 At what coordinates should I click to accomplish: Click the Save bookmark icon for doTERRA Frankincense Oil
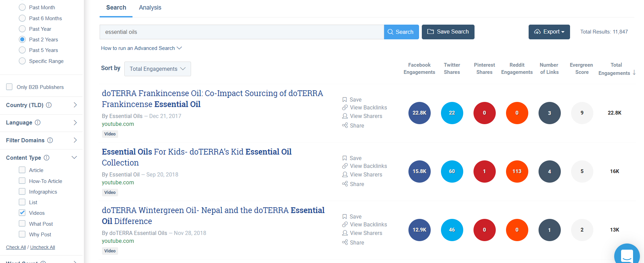[x=345, y=100]
